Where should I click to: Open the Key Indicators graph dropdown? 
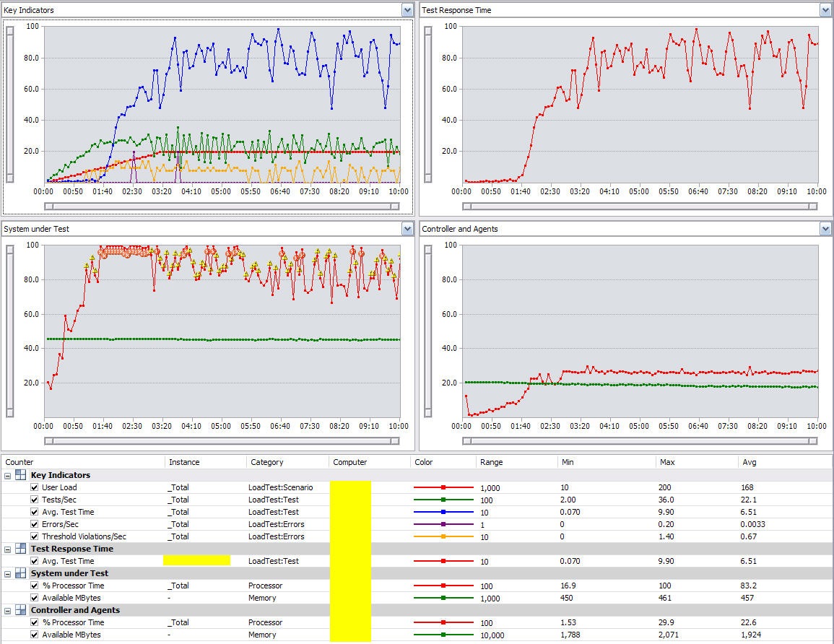[407, 9]
